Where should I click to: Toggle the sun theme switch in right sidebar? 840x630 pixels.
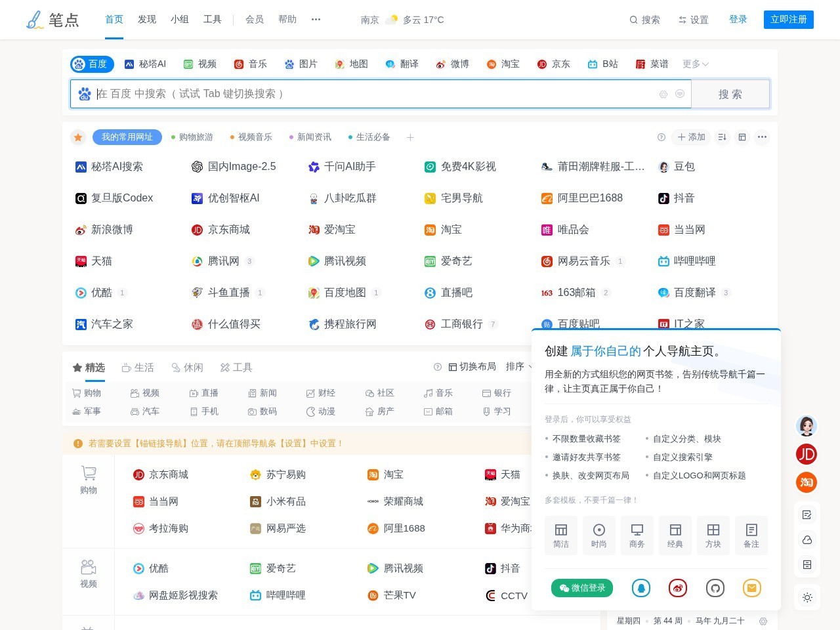tap(807, 597)
